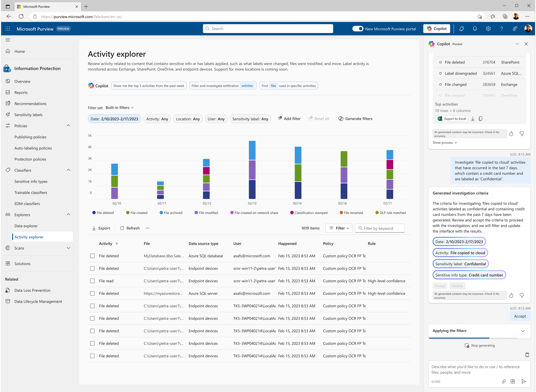This screenshot has width=536, height=392.
Task: Open the app launcher waffle icon
Action: coord(8,29)
